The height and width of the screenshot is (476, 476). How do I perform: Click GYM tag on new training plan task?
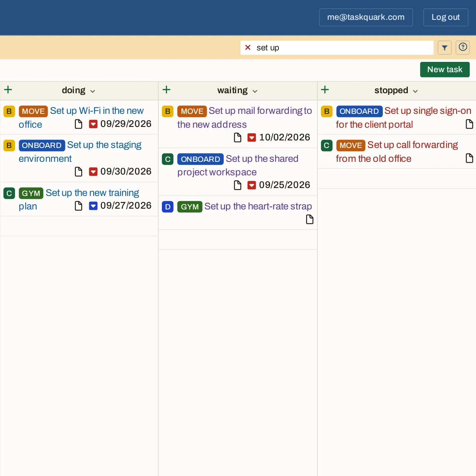click(x=31, y=193)
